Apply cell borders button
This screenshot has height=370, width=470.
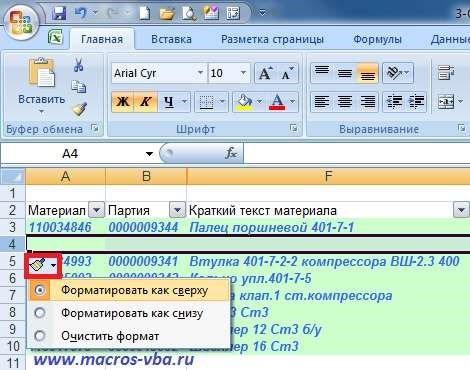206,101
